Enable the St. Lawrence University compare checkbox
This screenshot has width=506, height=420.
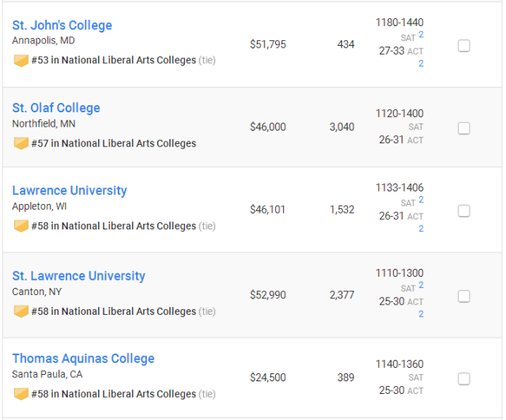pos(464,297)
